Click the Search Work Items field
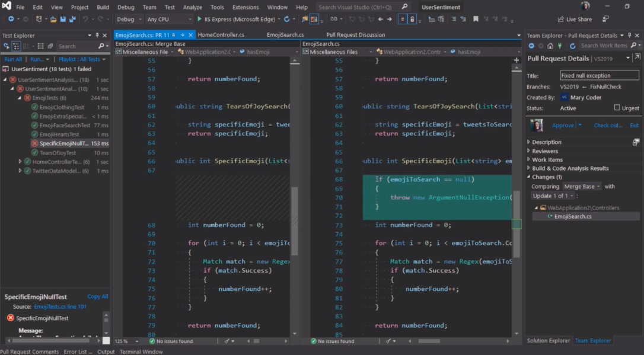This screenshot has width=644, height=355. pos(604,46)
